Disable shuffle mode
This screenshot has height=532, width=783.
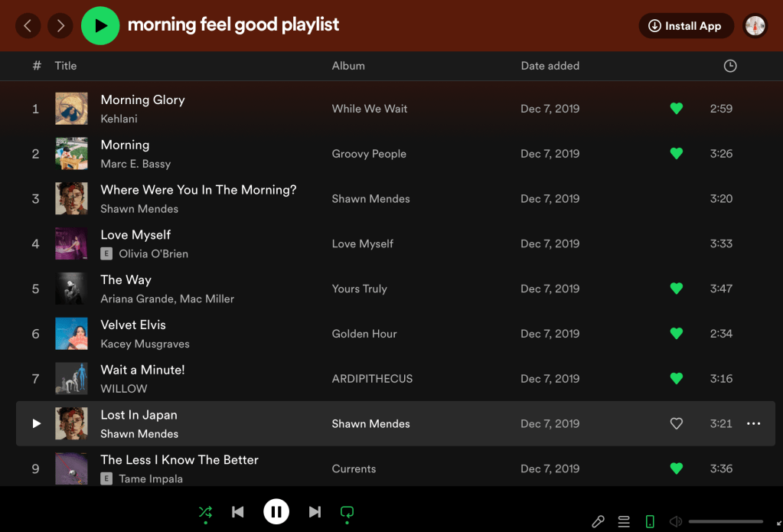pyautogui.click(x=205, y=511)
